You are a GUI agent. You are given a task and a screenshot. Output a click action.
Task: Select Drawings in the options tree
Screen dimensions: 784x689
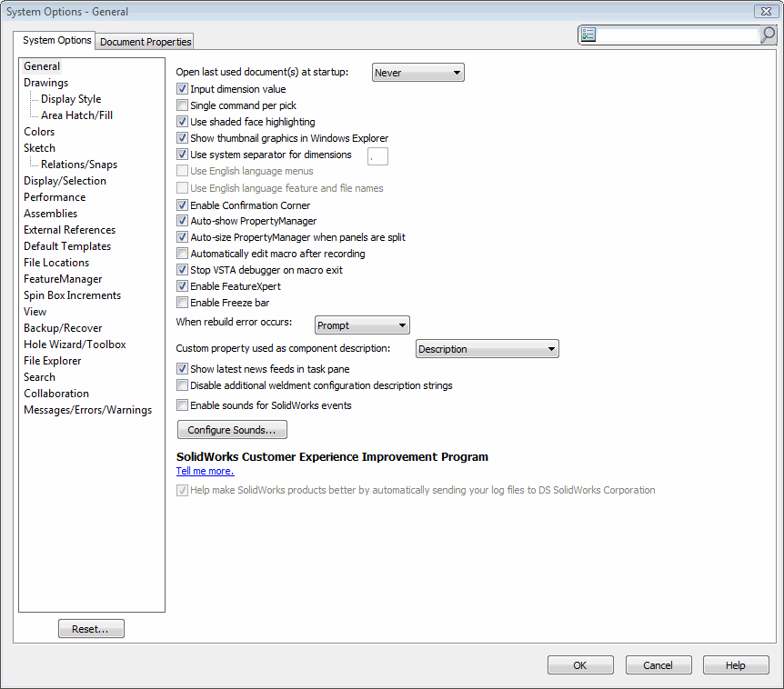(46, 83)
